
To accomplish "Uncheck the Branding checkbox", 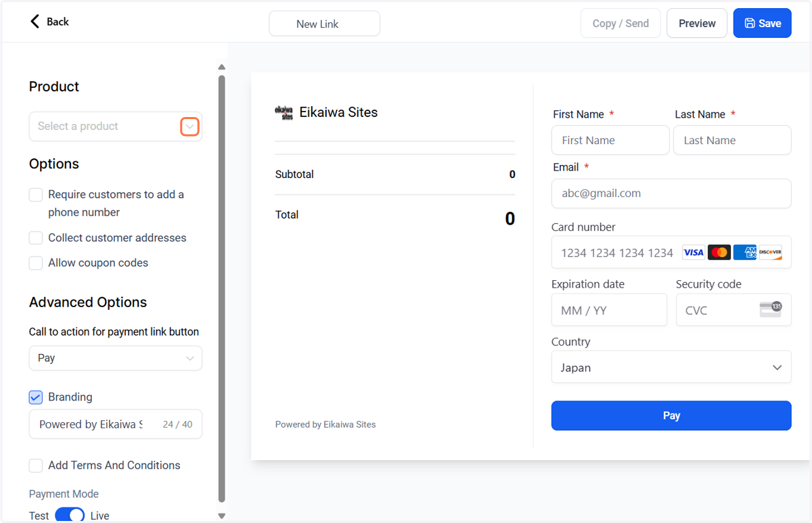I will [x=36, y=397].
